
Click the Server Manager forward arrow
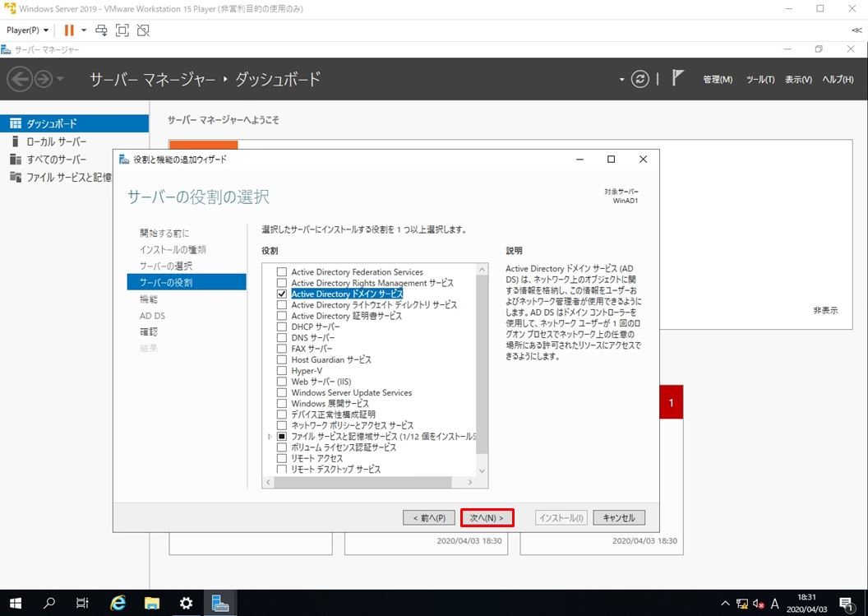pyautogui.click(x=44, y=79)
